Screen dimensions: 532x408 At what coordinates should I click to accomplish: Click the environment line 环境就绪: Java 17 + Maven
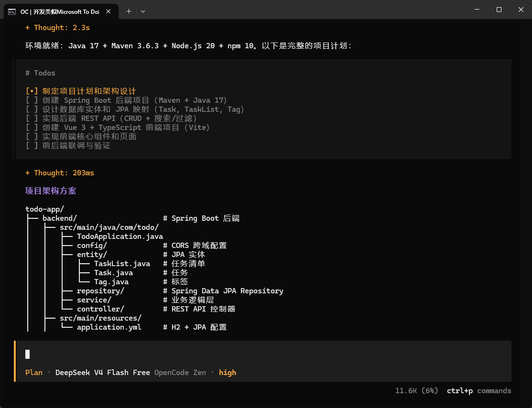coord(189,46)
